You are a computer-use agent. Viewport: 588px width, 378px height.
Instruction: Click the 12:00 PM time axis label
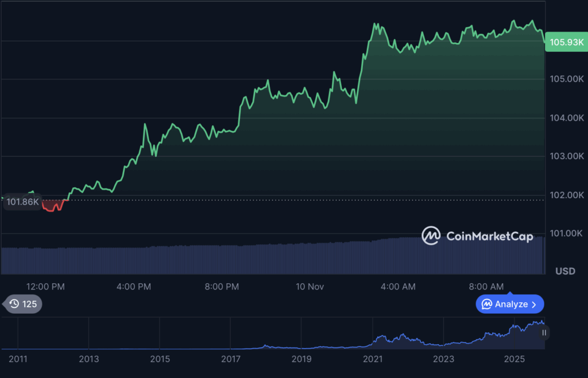45,286
